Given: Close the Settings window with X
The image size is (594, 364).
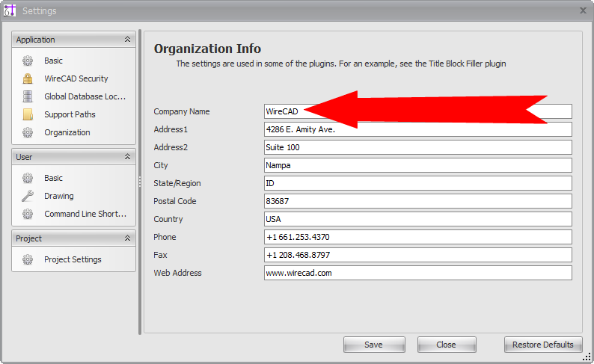Looking at the screenshot, I should coord(583,10).
